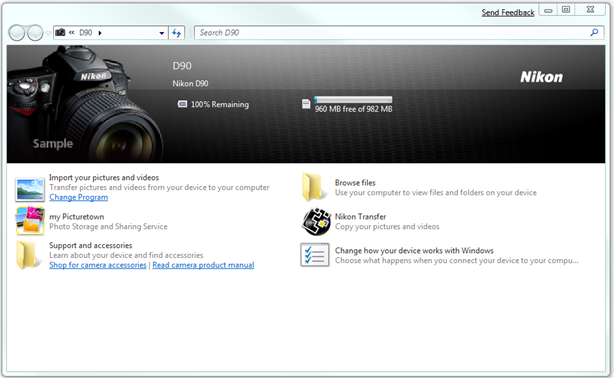The height and width of the screenshot is (378, 614).
Task: Click the 100% Remaining text
Action: (x=220, y=105)
